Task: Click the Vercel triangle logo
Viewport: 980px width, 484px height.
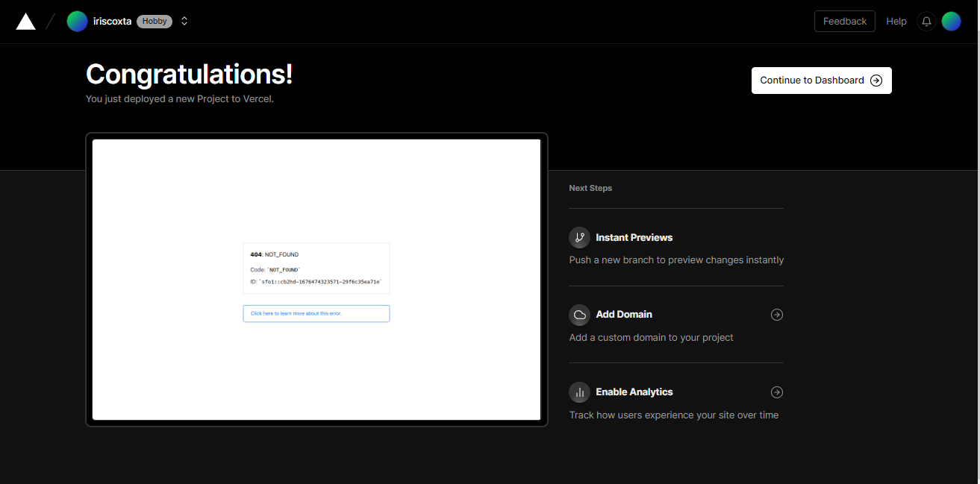Action: (26, 22)
